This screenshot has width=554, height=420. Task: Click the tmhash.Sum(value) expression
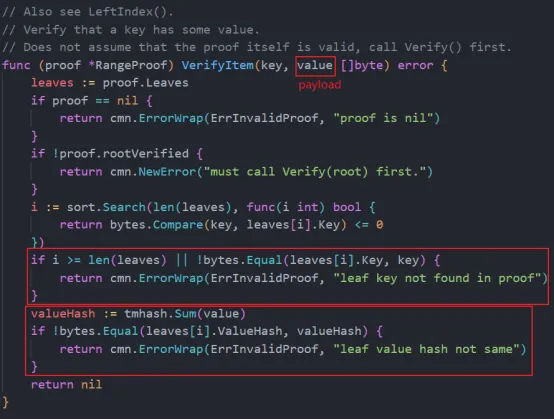(x=185, y=314)
